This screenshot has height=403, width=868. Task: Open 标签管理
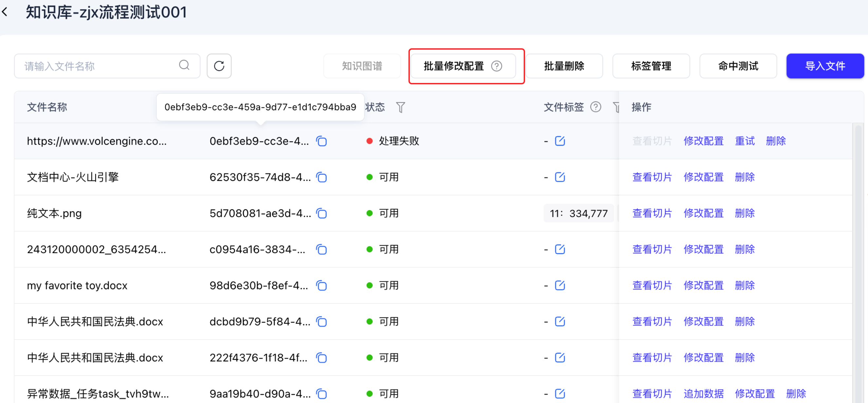651,66
